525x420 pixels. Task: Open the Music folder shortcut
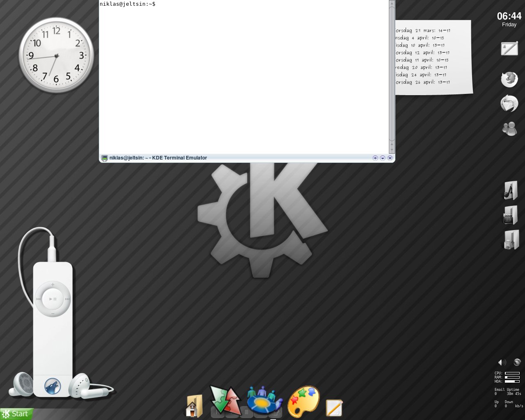tap(510, 190)
